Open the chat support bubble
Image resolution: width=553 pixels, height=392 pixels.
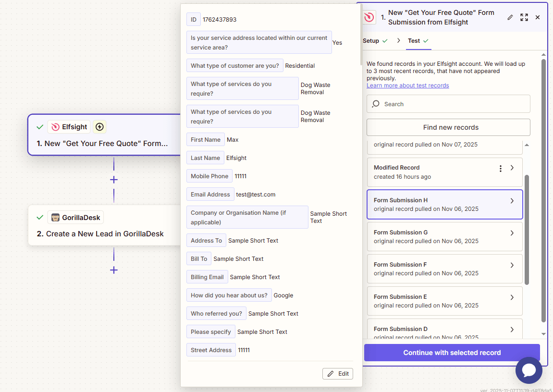click(x=528, y=370)
